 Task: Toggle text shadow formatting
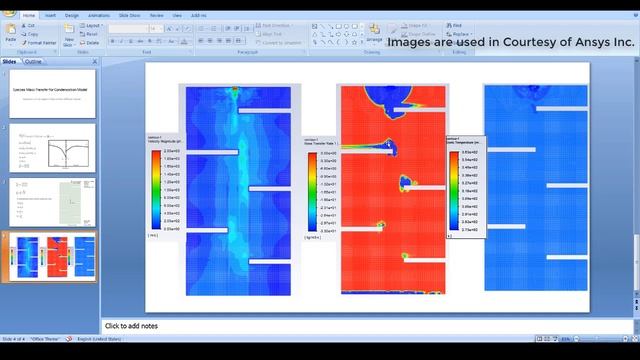pyautogui.click(x=149, y=42)
